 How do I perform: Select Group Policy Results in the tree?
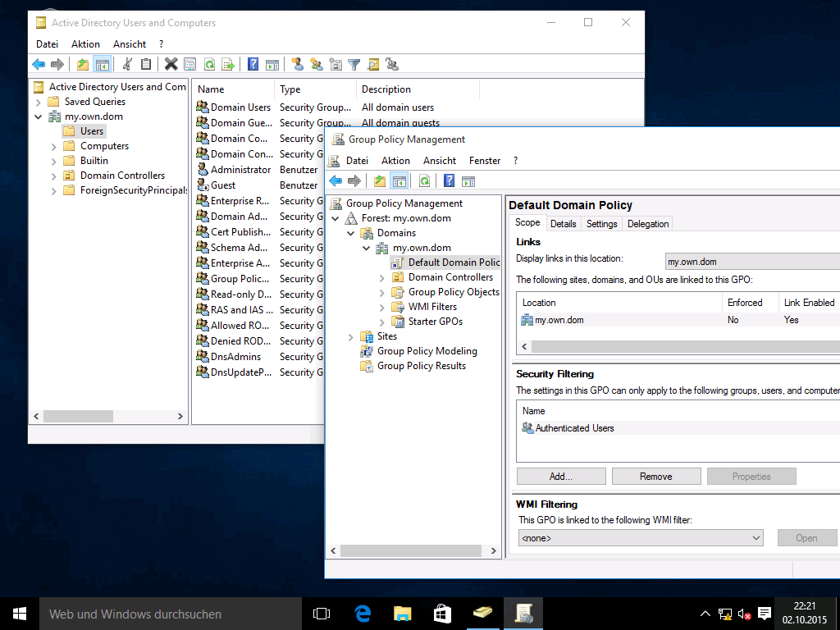[422, 366]
